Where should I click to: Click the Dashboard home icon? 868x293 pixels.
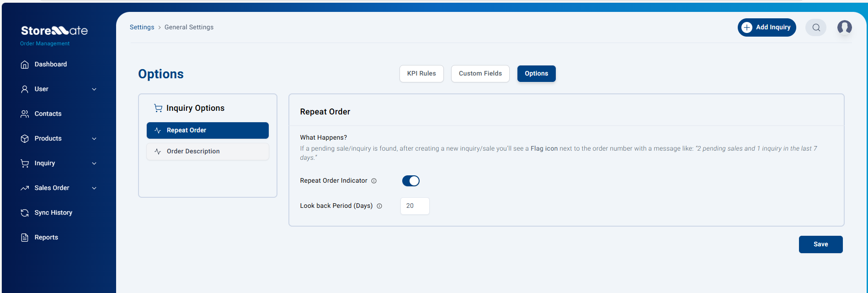click(25, 65)
